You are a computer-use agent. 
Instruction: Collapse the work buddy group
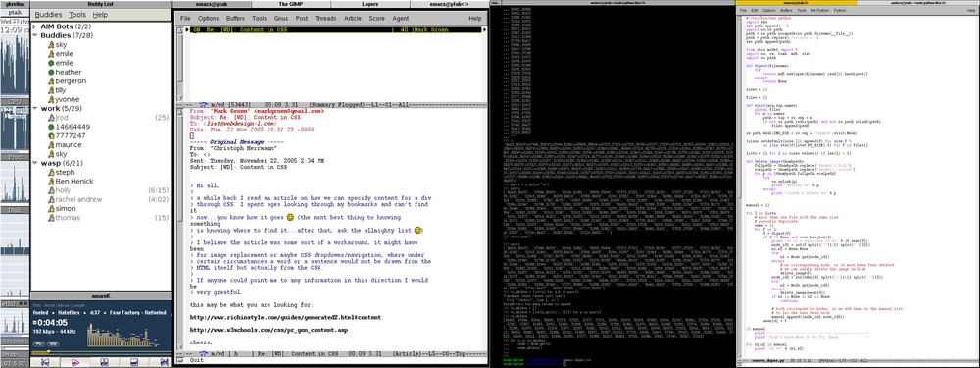tap(35, 109)
